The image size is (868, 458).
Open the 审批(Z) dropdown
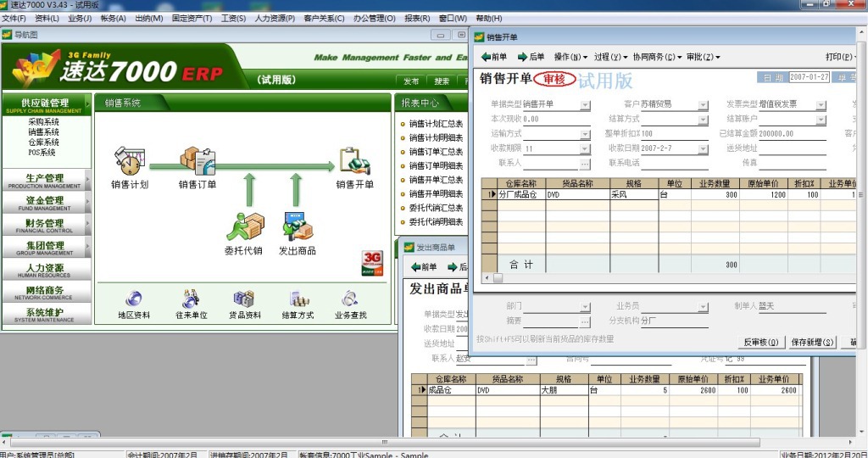coord(703,57)
